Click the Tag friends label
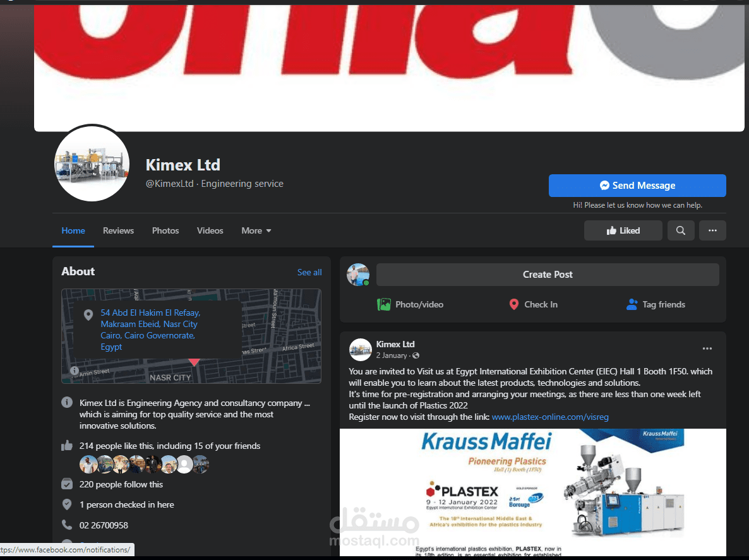Viewport: 749px width, 560px height. (x=664, y=304)
